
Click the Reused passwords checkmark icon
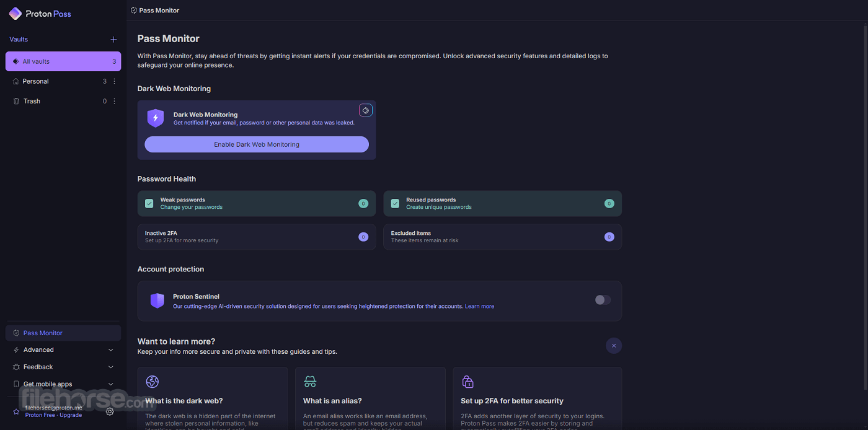tap(395, 203)
